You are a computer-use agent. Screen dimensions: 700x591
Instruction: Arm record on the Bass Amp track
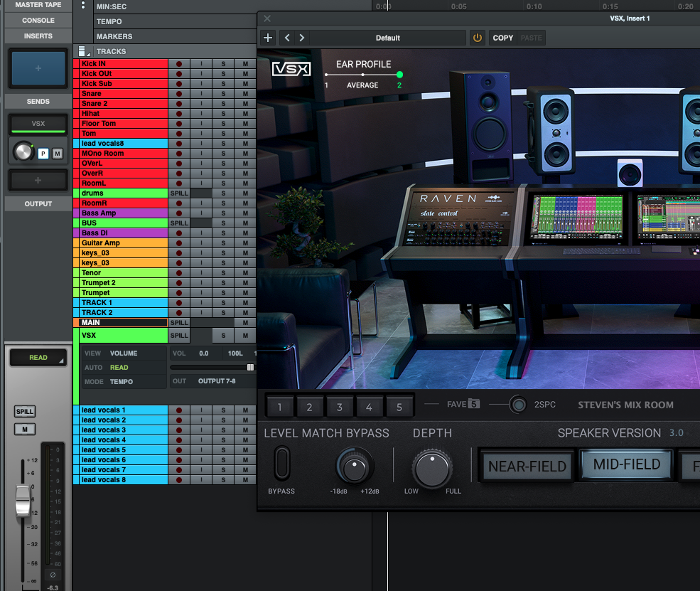179,213
